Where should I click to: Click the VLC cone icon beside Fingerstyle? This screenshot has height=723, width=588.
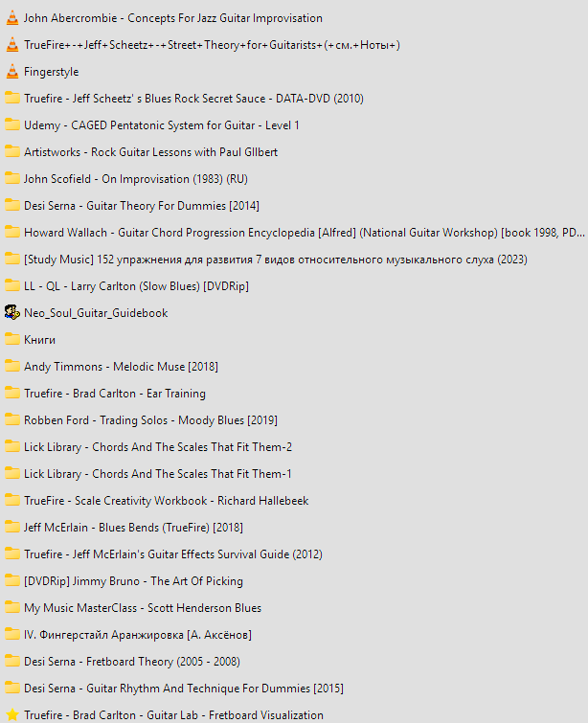point(12,72)
